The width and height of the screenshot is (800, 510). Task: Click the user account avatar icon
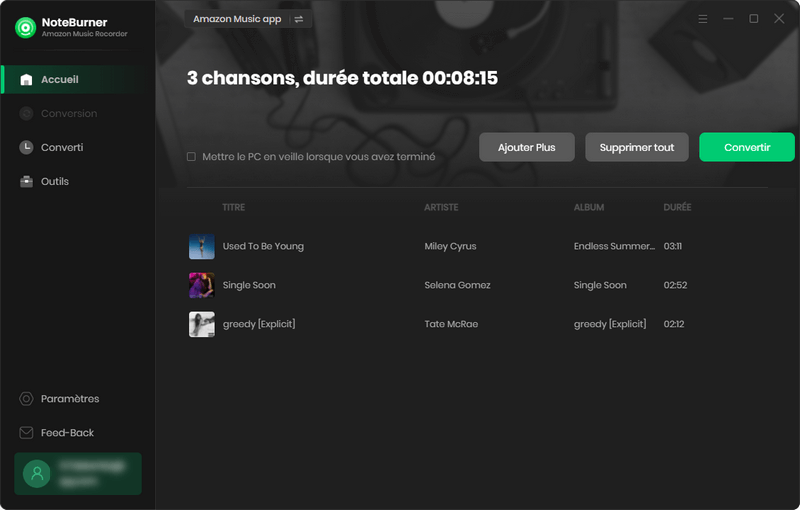(x=37, y=474)
